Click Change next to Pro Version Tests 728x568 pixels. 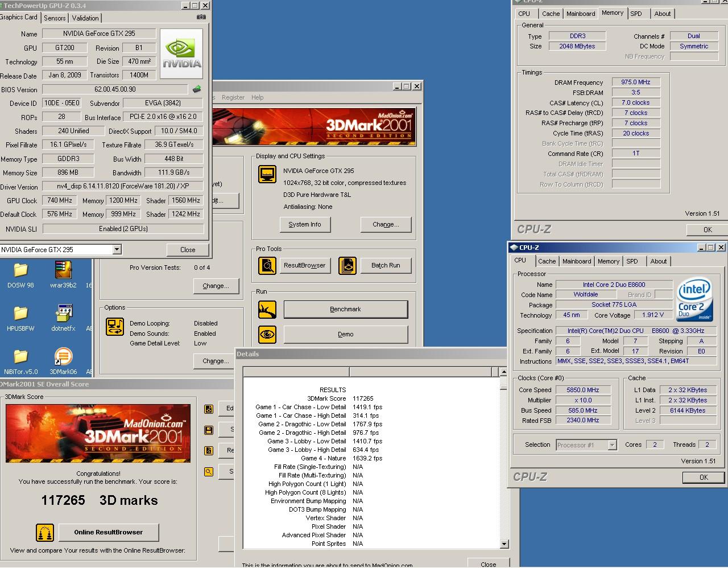(x=216, y=286)
